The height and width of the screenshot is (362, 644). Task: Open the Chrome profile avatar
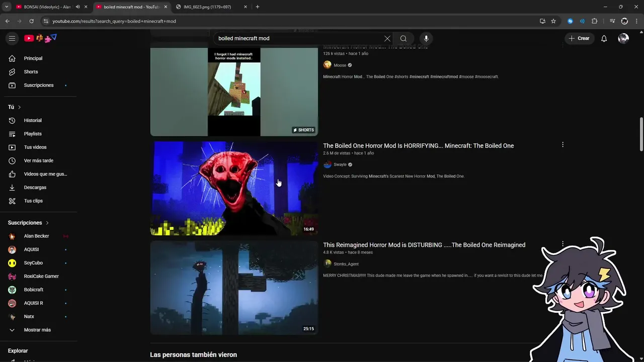tap(624, 21)
